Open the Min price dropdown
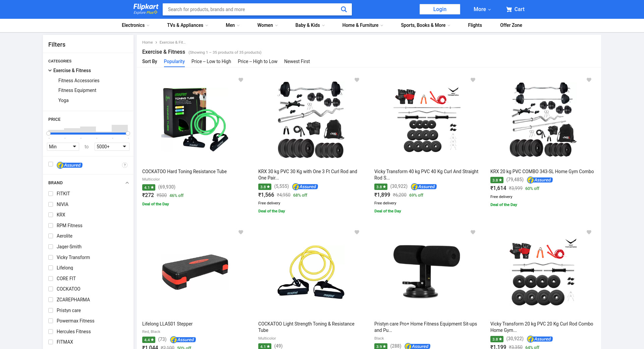 (63, 147)
